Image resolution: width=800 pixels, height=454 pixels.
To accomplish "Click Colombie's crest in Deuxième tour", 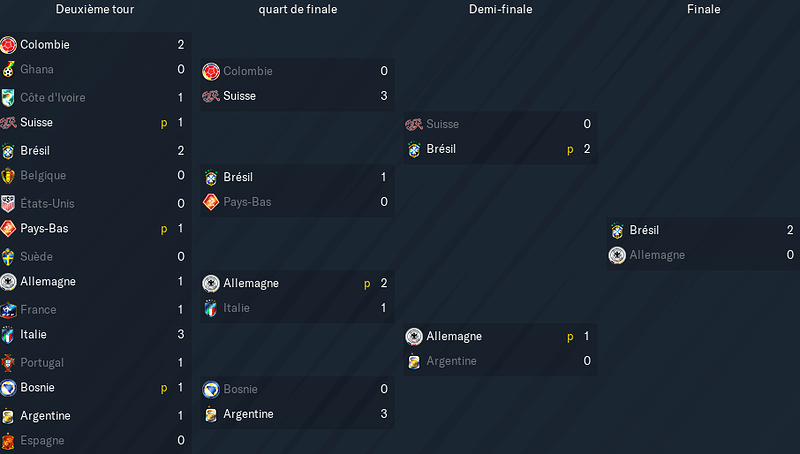I will click(x=8, y=45).
